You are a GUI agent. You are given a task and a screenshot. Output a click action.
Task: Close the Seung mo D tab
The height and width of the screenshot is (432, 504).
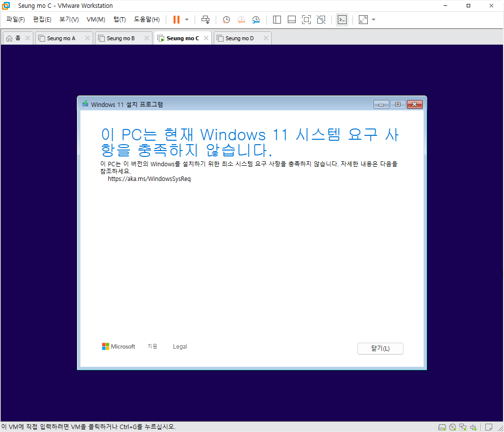tap(266, 38)
